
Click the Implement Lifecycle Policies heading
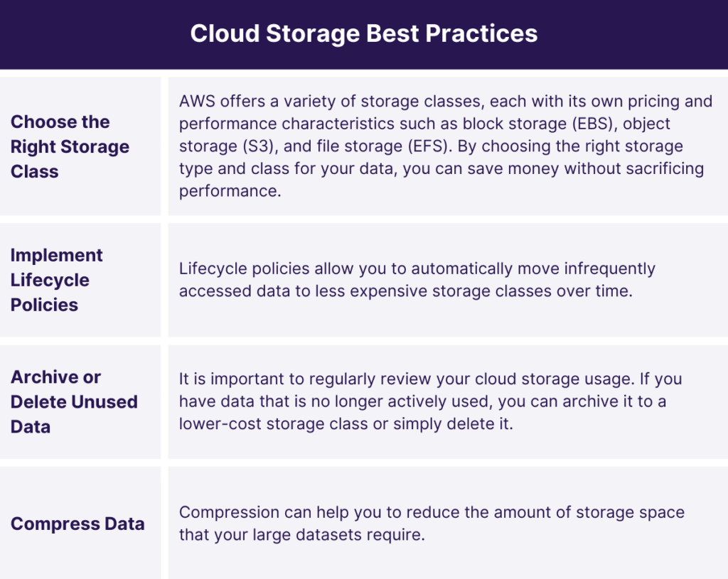[57, 280]
